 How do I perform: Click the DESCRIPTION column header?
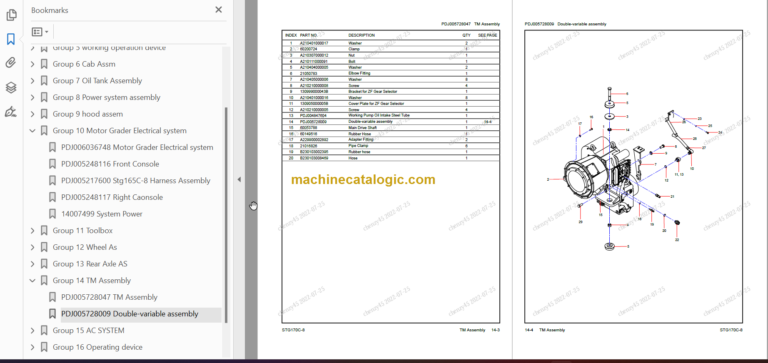tap(361, 35)
